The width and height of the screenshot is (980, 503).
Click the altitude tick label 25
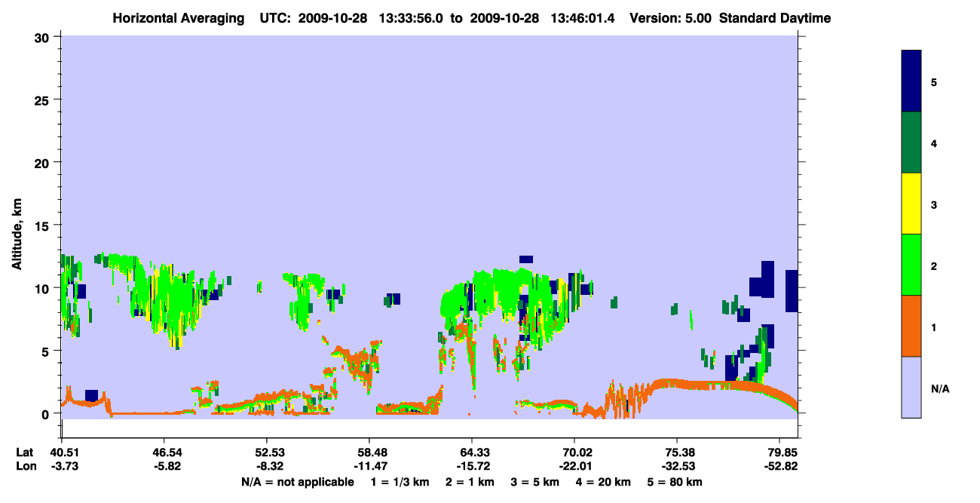tap(44, 100)
